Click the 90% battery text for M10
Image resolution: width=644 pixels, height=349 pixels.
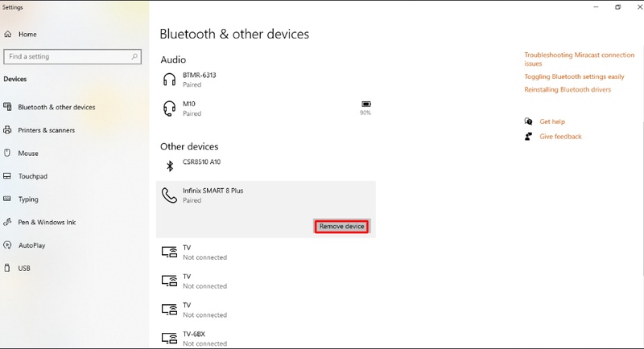click(365, 113)
